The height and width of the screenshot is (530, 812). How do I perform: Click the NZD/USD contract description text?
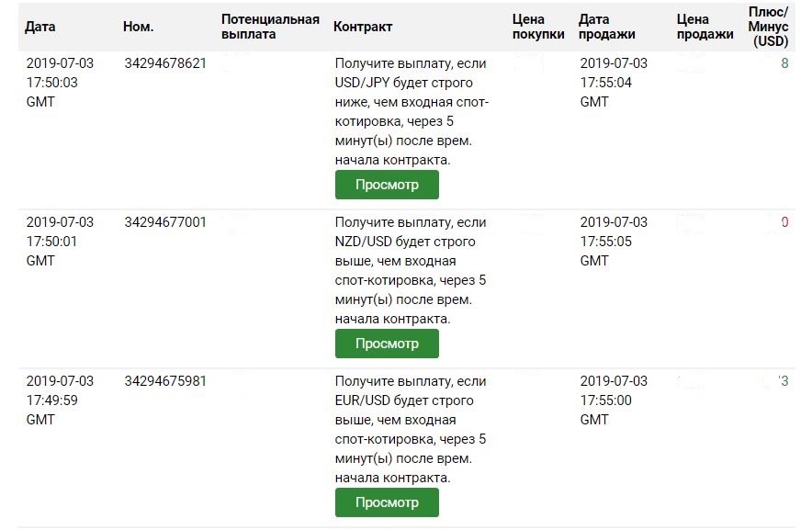[411, 270]
